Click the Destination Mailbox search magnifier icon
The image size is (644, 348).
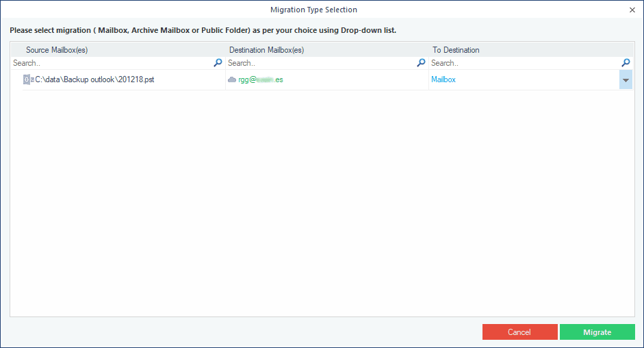coord(422,62)
